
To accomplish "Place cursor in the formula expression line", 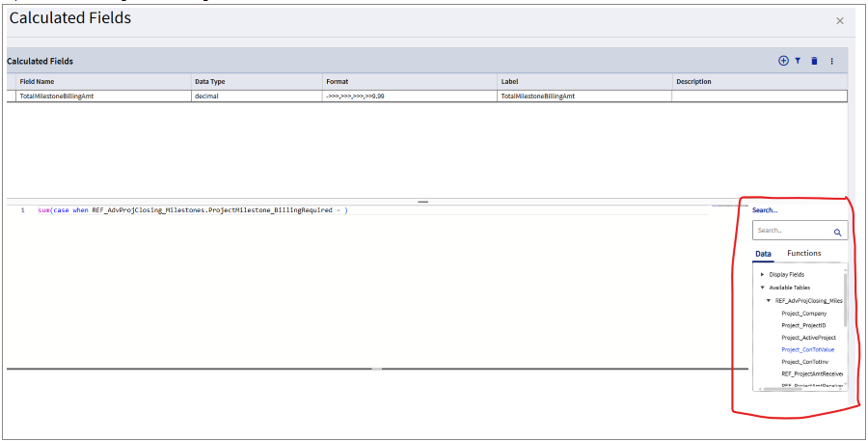I will (193, 210).
